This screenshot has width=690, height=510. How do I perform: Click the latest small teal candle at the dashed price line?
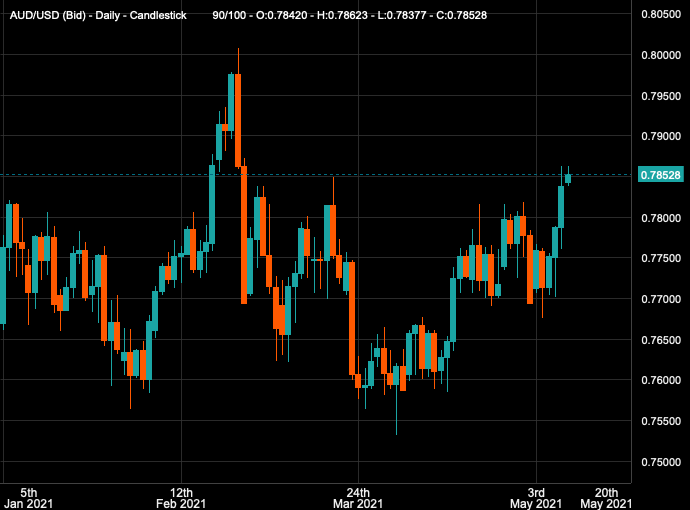pyautogui.click(x=568, y=178)
